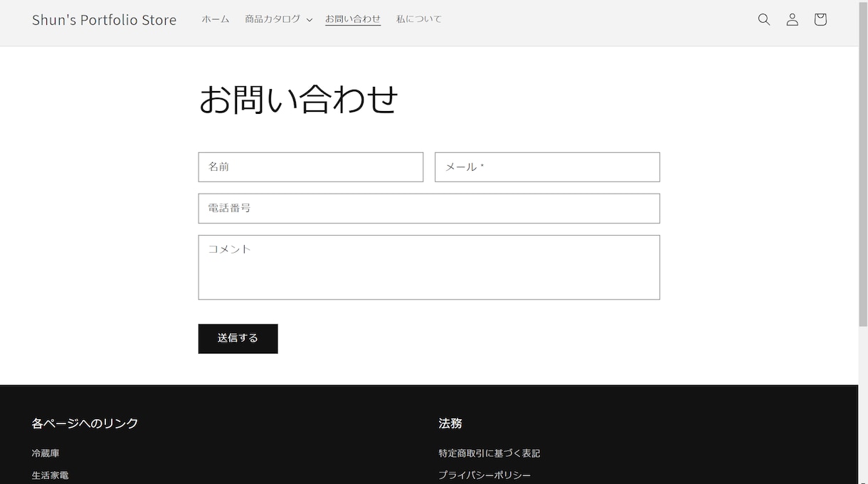Screen dimensions: 868x484
Task: Open the account login icon
Action: tap(792, 20)
